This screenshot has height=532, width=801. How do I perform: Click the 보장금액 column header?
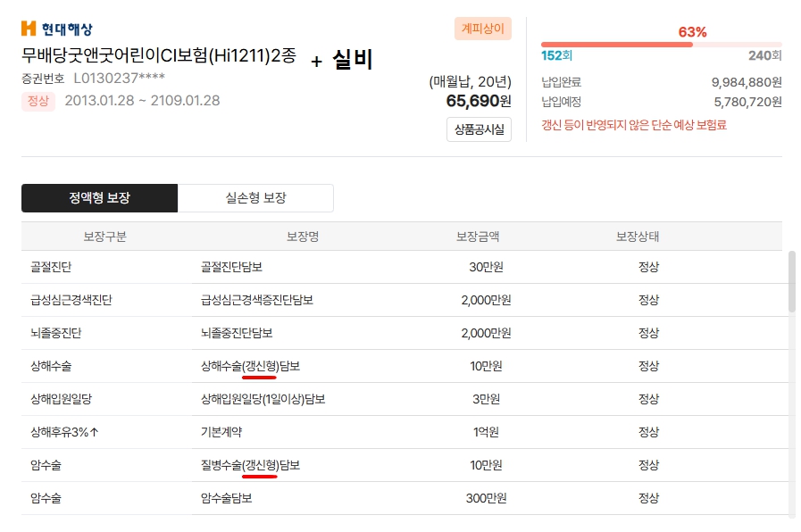point(478,237)
